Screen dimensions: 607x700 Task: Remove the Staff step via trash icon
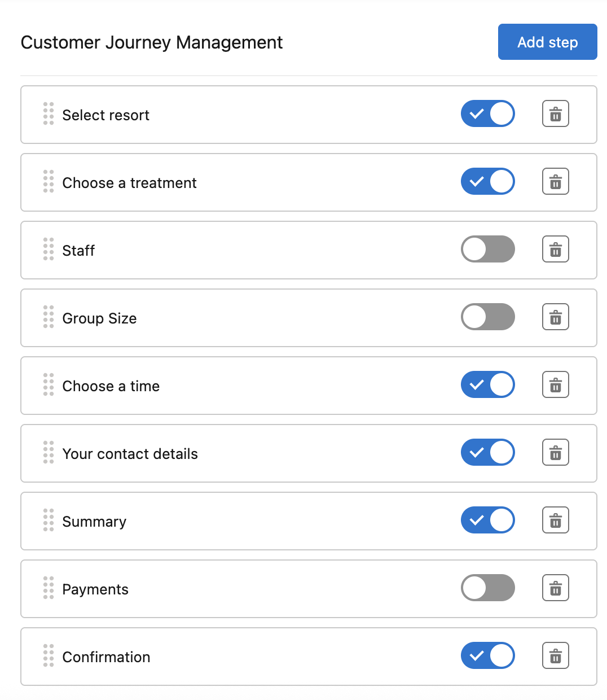[555, 250]
